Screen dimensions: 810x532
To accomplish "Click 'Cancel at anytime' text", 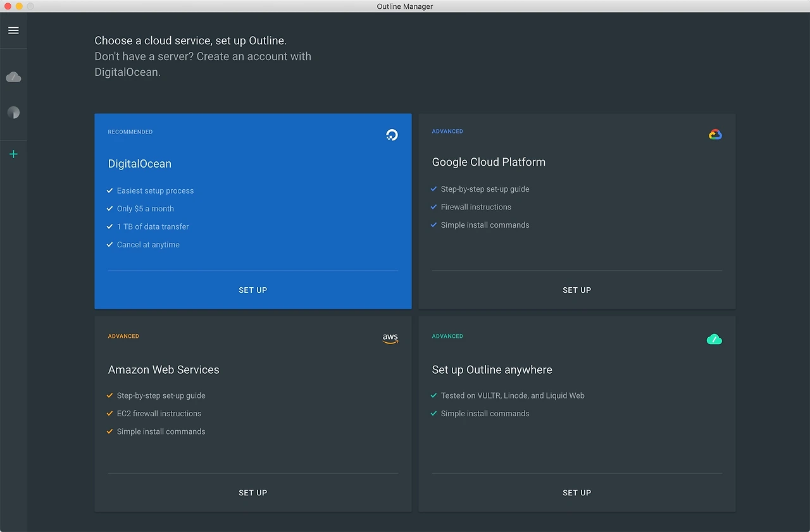I will tap(148, 245).
